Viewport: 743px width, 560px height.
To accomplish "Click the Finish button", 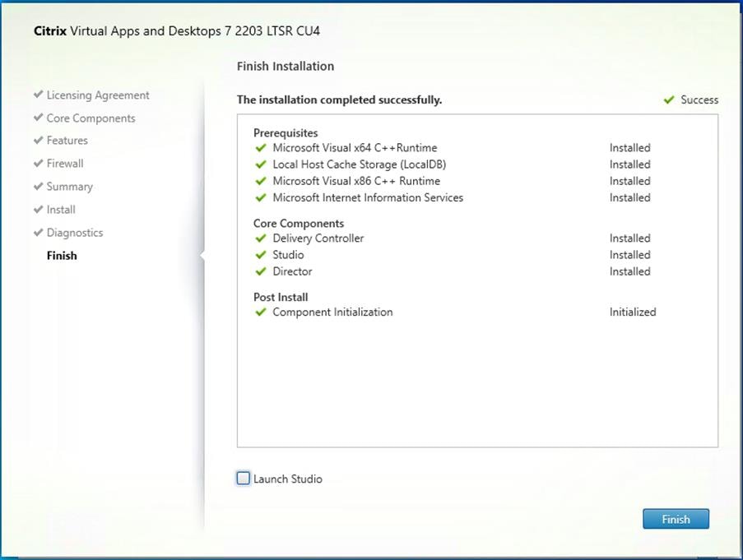I will 676,519.
